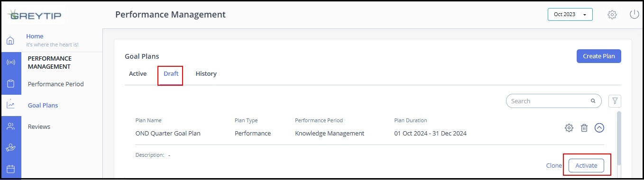Open the Home icon in the sidebar
The width and height of the screenshot is (644, 180).
click(10, 41)
